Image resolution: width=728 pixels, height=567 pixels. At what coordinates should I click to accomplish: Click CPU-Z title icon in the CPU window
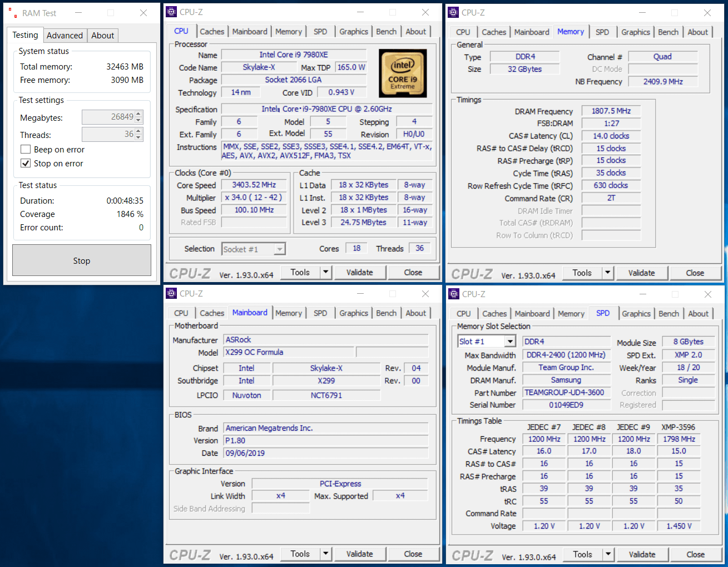pos(171,12)
